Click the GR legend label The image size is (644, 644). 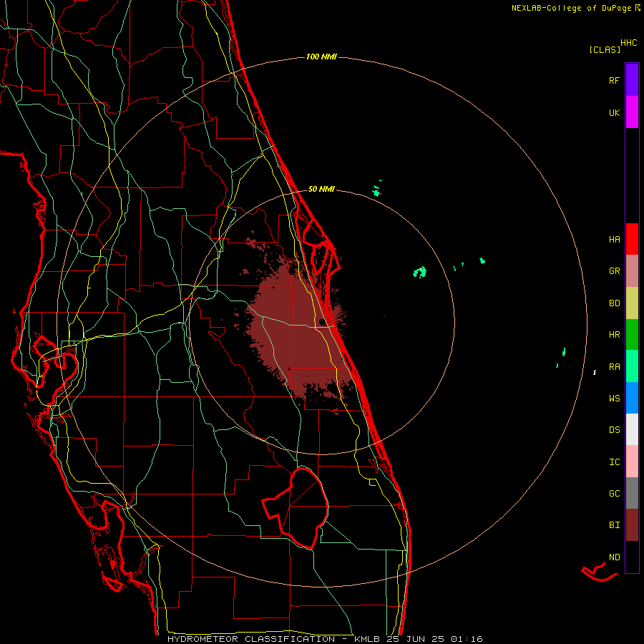pos(614,271)
